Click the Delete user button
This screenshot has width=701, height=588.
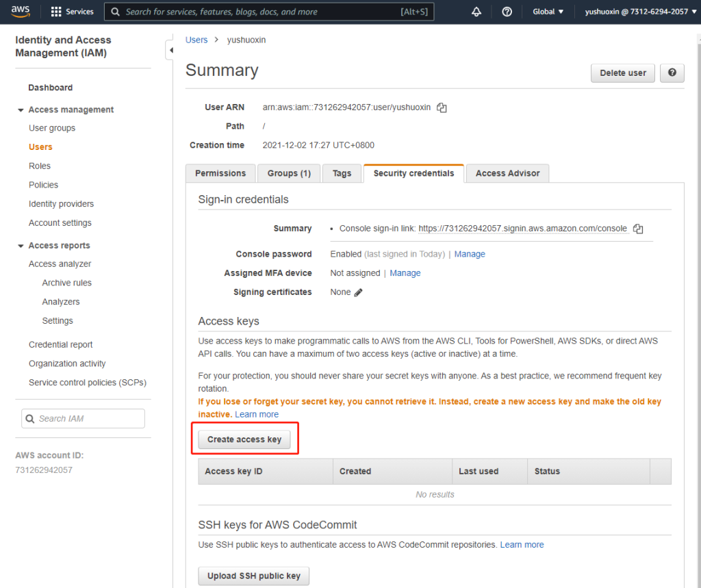622,73
